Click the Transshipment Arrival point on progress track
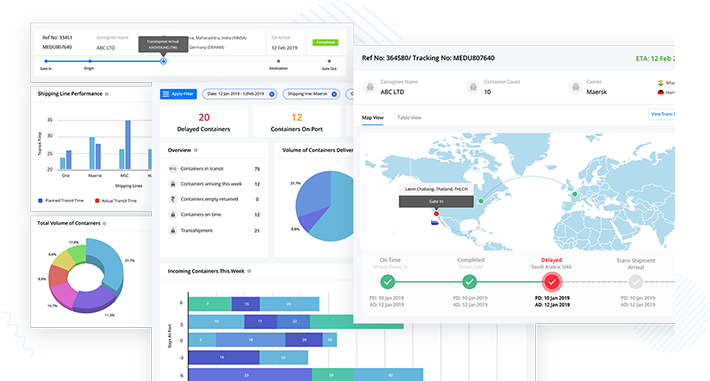710x381 pixels. coord(163,61)
